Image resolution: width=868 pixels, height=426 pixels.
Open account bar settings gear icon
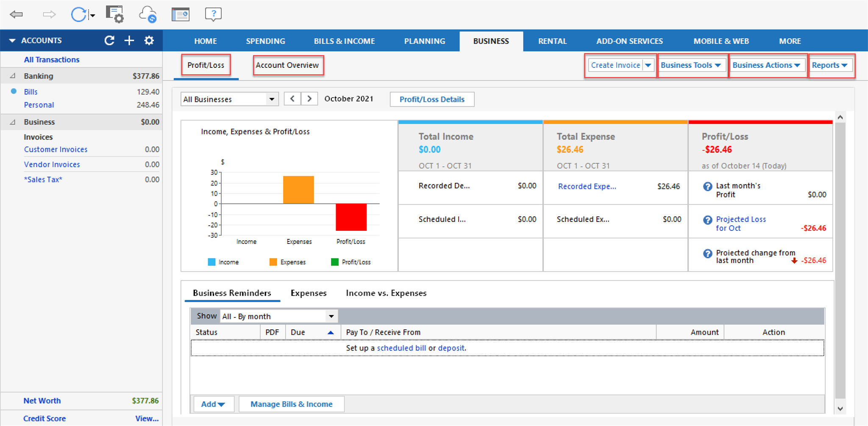click(149, 41)
